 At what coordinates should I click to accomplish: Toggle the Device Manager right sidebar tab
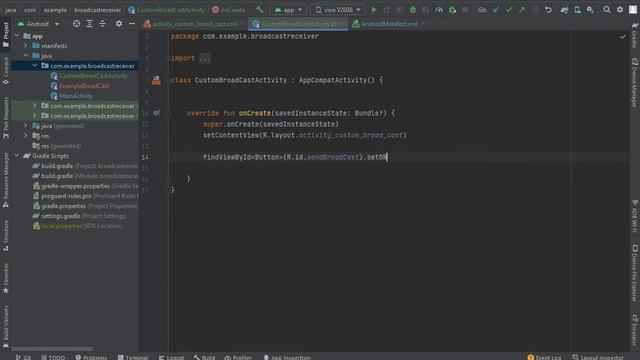[x=635, y=83]
